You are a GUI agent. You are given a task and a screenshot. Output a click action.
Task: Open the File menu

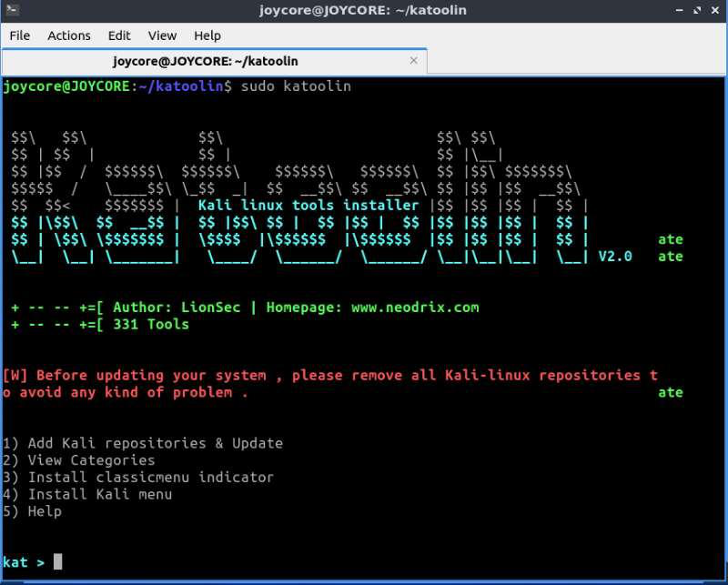coord(19,35)
